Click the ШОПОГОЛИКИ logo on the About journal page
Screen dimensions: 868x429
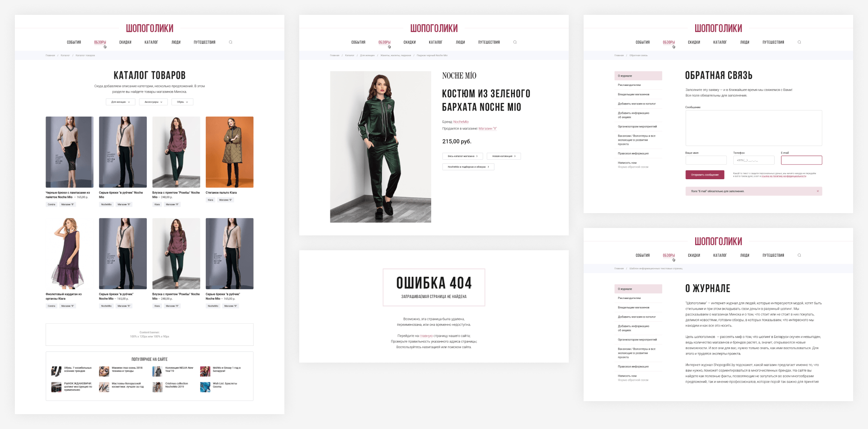[x=718, y=241]
